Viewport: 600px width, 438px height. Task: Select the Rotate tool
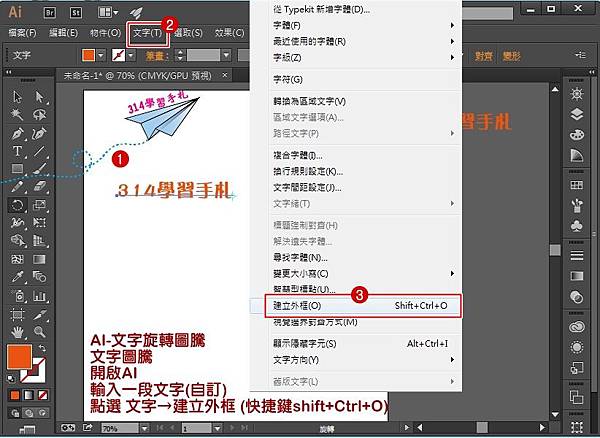[17, 205]
